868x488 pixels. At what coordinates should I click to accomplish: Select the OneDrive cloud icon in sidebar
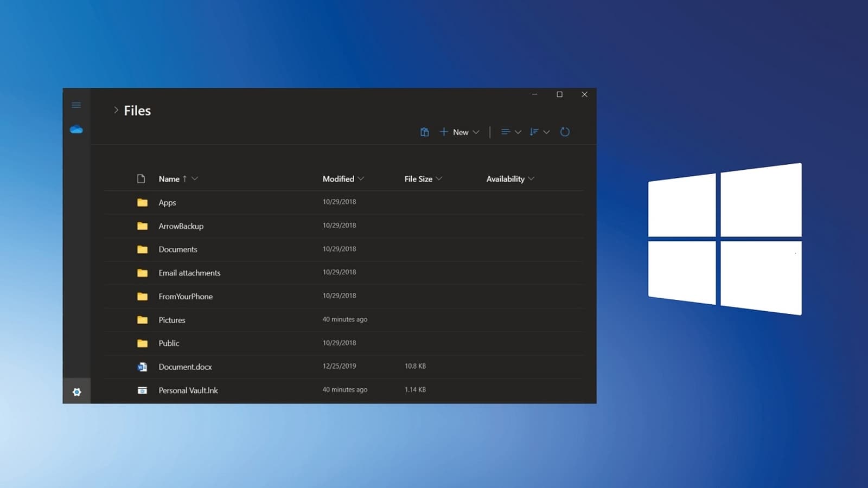tap(76, 130)
